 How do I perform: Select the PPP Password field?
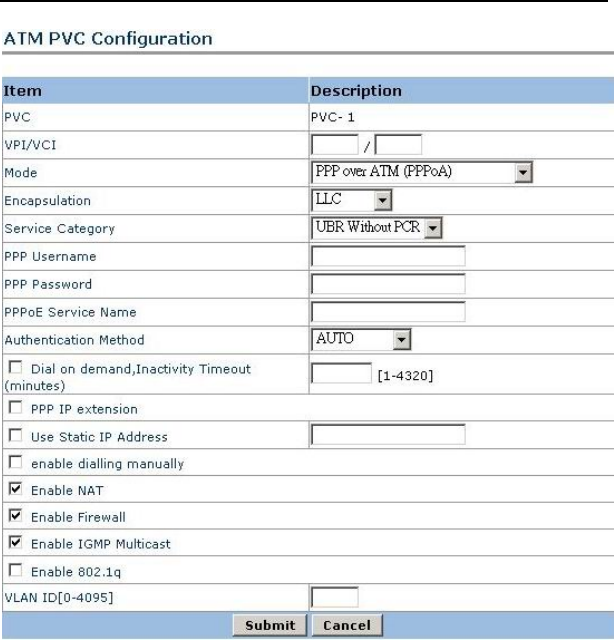point(388,284)
